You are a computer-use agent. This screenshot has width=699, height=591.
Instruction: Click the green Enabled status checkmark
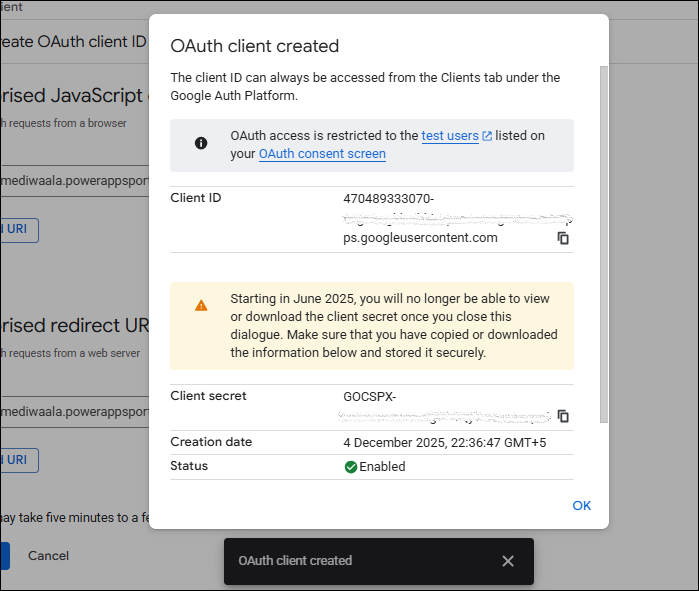point(351,467)
